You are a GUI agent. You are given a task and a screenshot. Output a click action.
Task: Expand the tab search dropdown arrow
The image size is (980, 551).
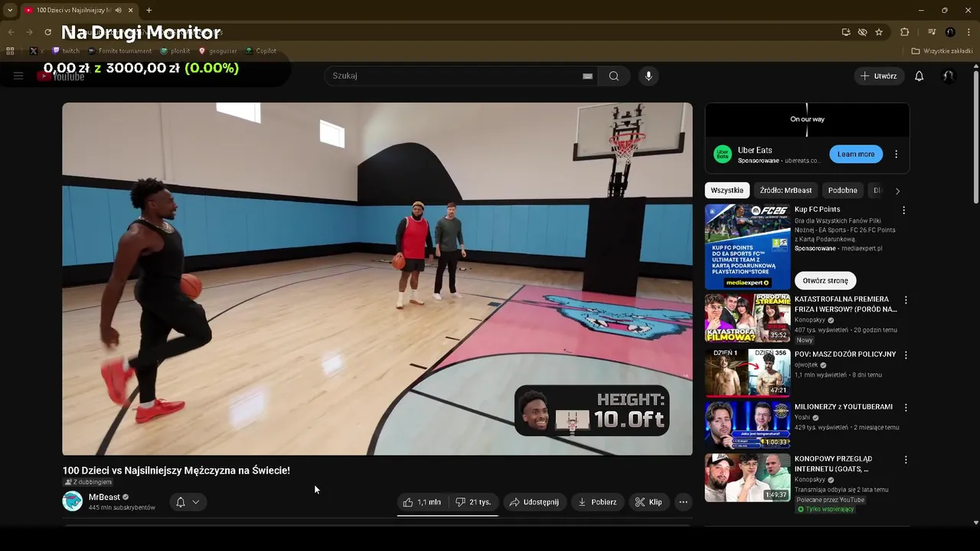coord(10,10)
